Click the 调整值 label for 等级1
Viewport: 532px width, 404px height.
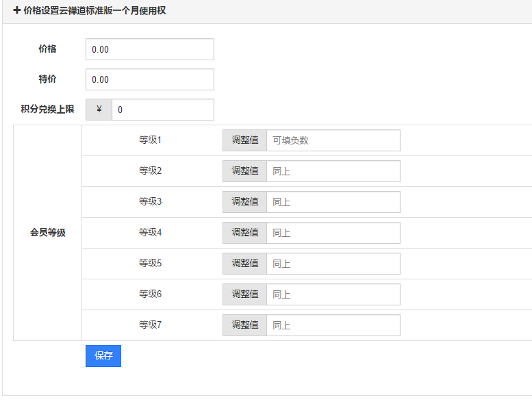tap(244, 140)
